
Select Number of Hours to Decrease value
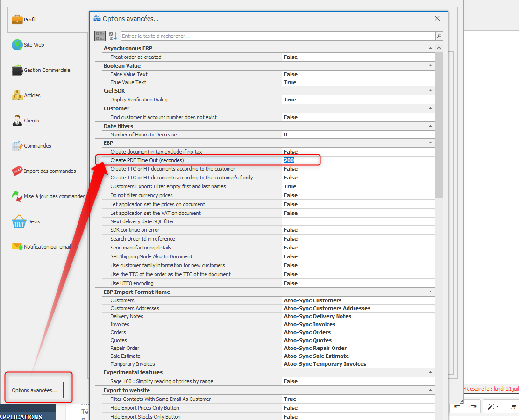[358, 135]
